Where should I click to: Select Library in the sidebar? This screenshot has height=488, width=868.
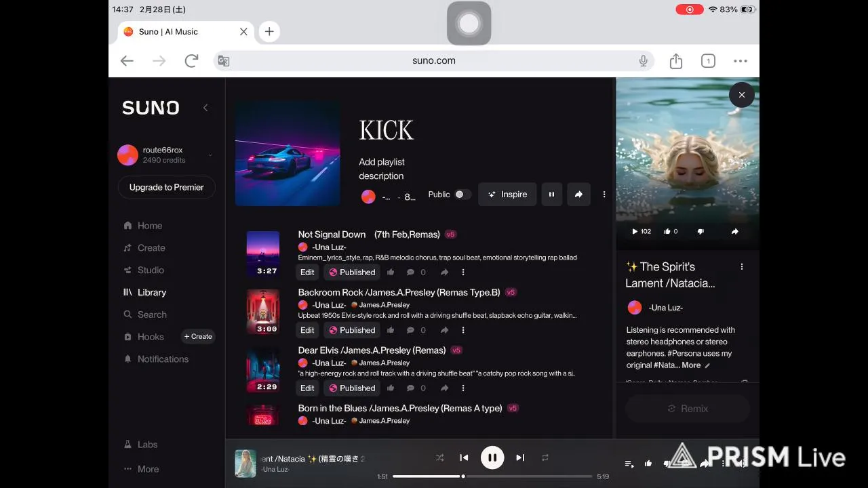point(144,292)
